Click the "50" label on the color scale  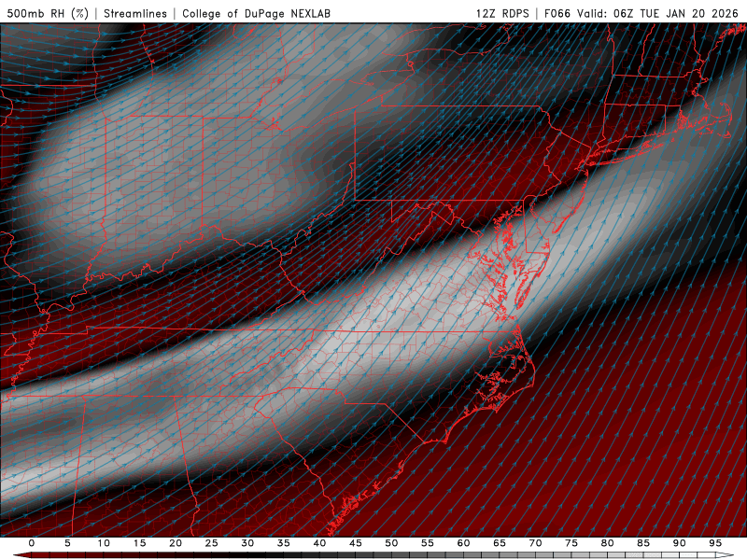coord(391,543)
